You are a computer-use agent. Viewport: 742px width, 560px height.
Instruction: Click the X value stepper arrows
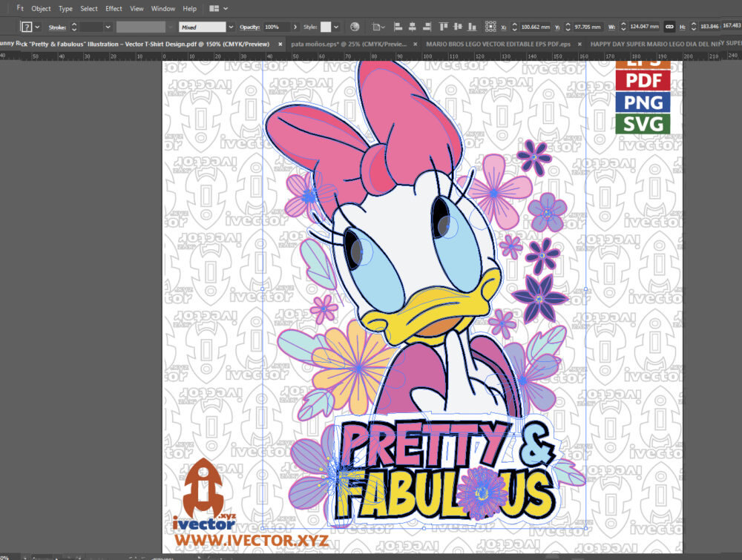point(514,27)
